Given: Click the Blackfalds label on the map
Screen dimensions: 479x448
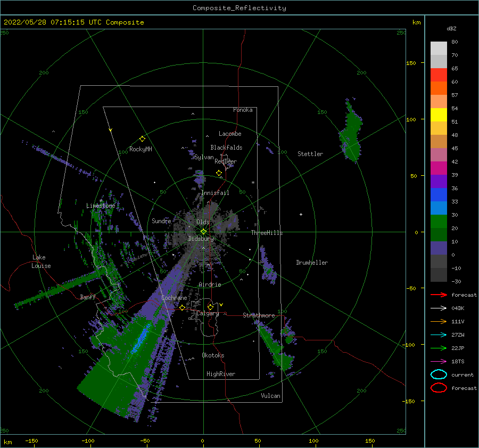Looking at the screenshot, I should pyautogui.click(x=226, y=148).
